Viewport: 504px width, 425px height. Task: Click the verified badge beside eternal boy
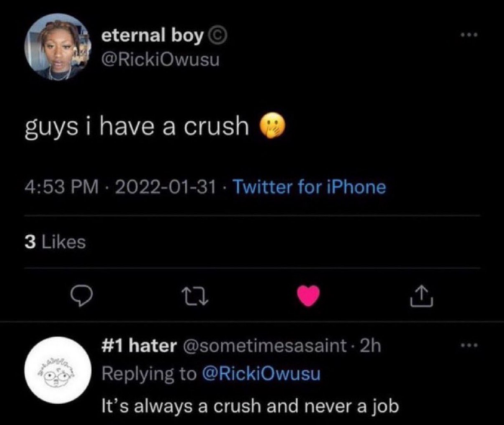point(216,35)
